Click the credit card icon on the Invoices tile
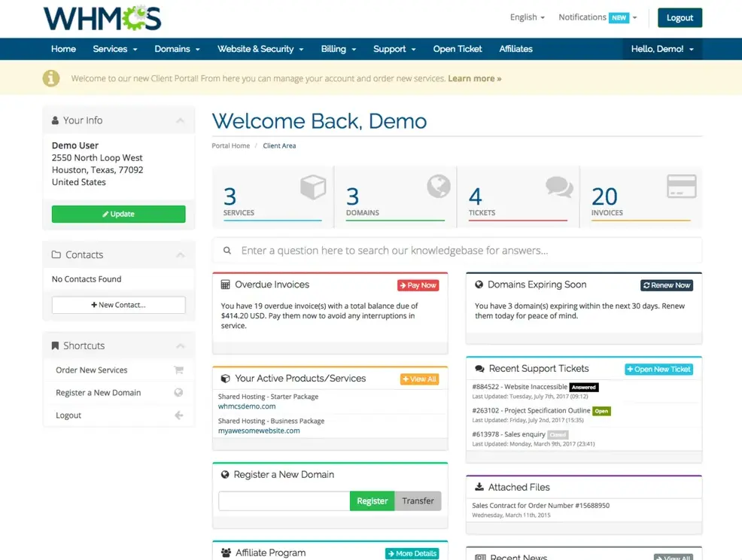Viewport: 742px width, 560px height. (x=682, y=186)
